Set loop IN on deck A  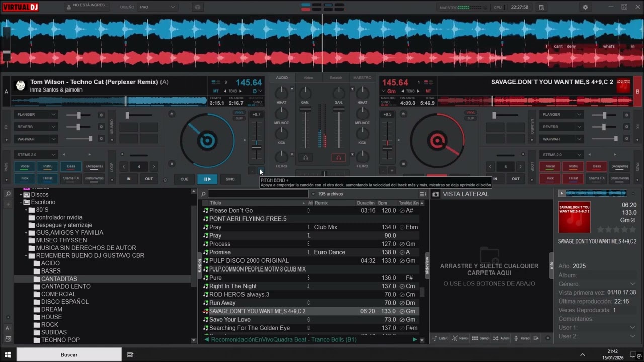tap(129, 179)
